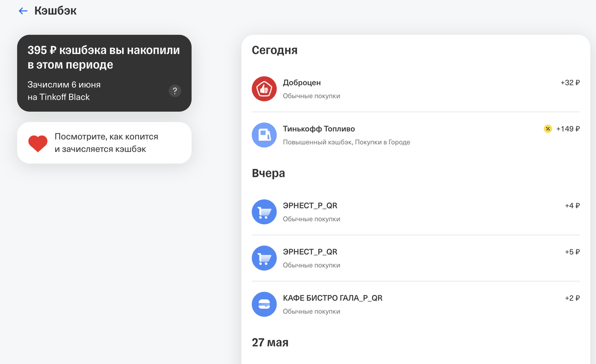
Task: Click 'Зачислим 6 июня на Tinkoff Black' text
Action: (x=64, y=91)
